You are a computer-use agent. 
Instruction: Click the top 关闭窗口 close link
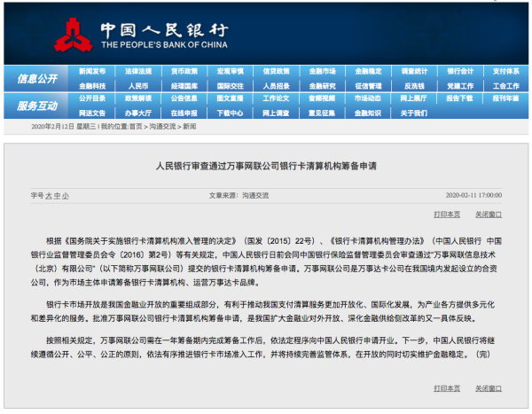(x=489, y=215)
